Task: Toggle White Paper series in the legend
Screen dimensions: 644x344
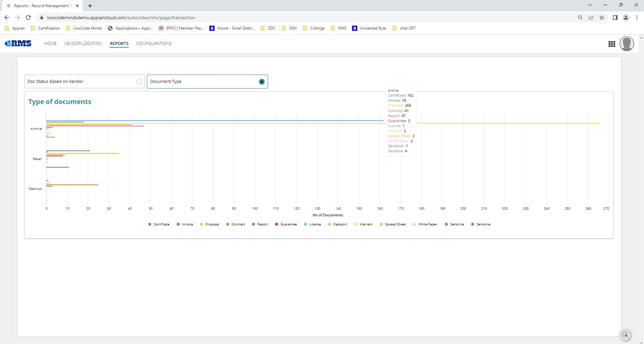Action: (x=425, y=224)
